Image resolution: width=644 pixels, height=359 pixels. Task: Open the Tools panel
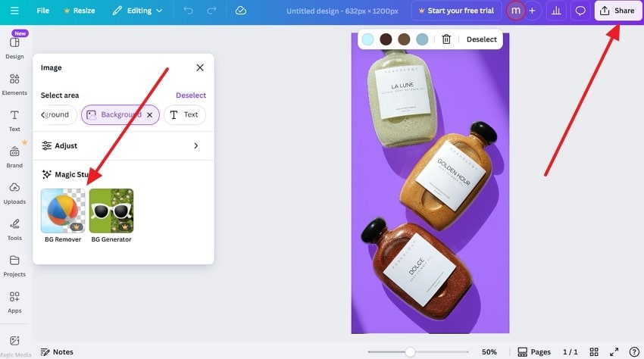pyautogui.click(x=14, y=229)
